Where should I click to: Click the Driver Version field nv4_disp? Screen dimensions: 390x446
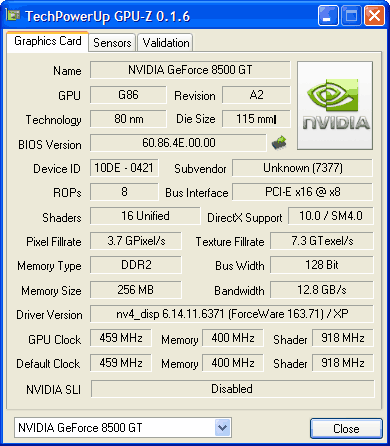tap(232, 314)
